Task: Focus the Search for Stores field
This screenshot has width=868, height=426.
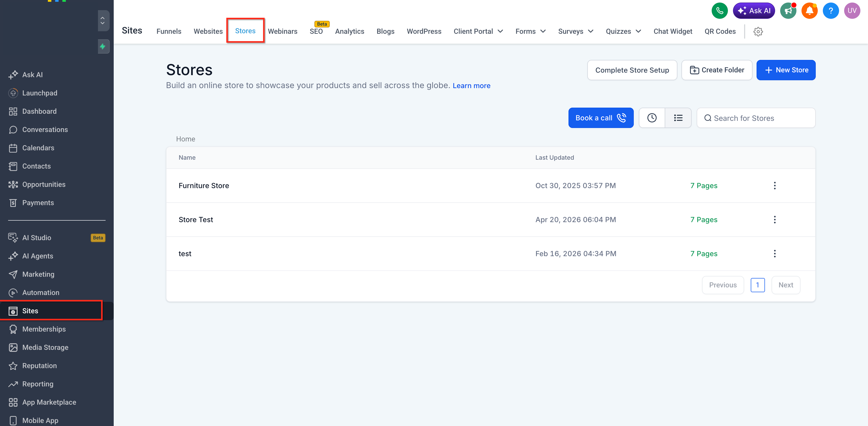Action: click(756, 118)
